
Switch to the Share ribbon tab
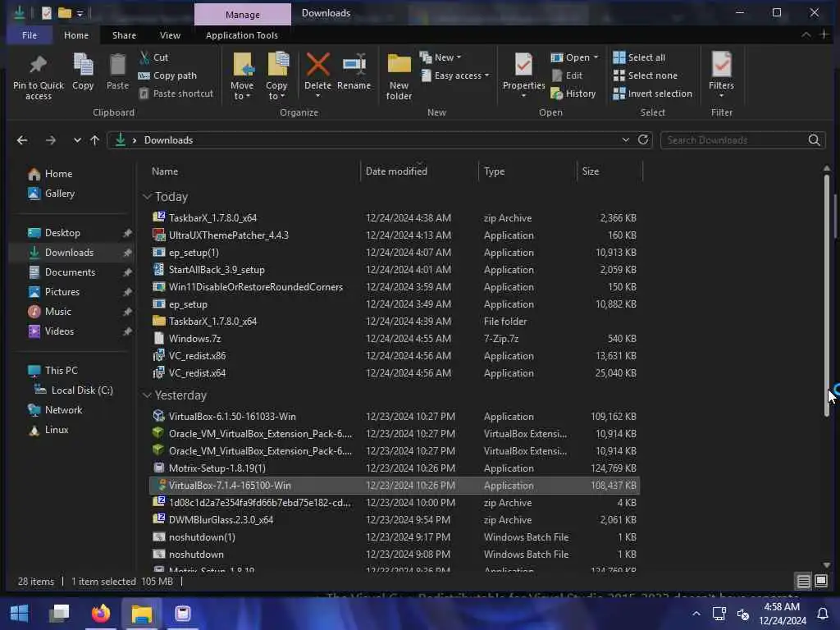pyautogui.click(x=124, y=35)
